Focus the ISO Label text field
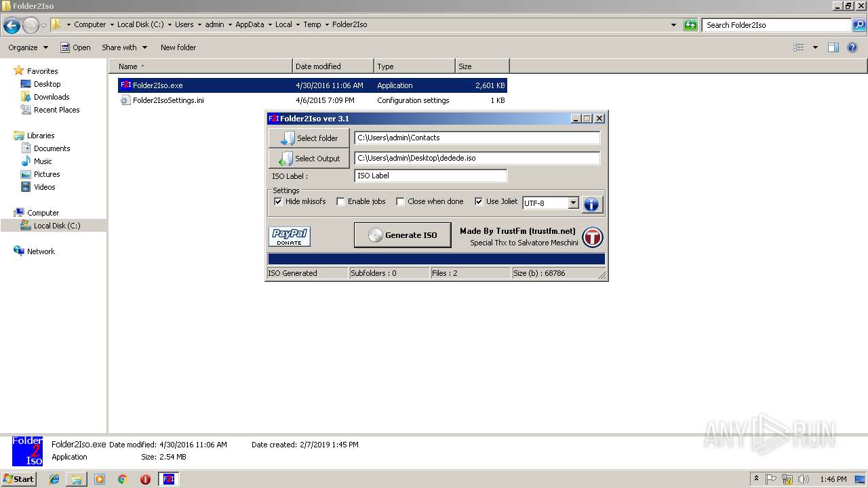 click(x=430, y=176)
